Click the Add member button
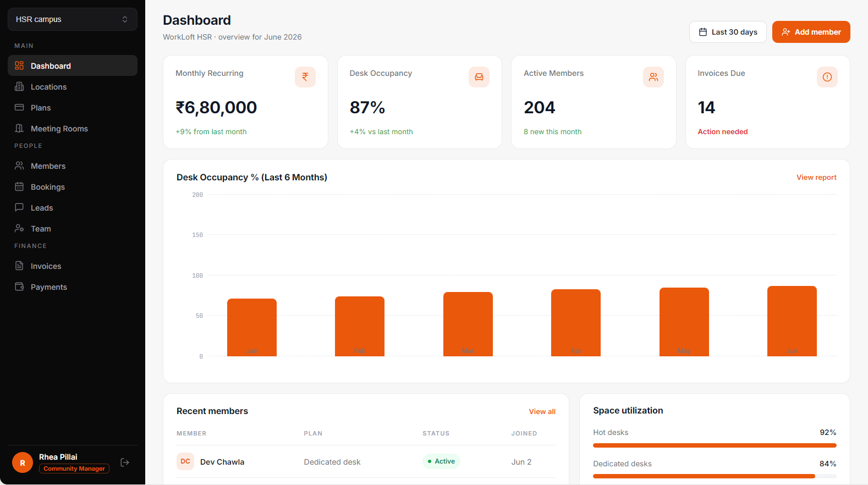Viewport: 868px width, 485px height. pyautogui.click(x=811, y=32)
